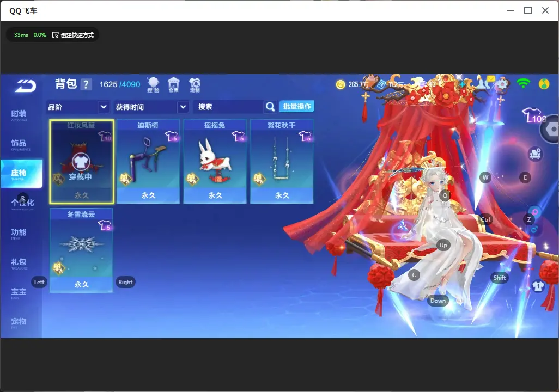Screen dimensions: 559x392
Task: Switch to the 功能 items tab
Action: click(19, 234)
